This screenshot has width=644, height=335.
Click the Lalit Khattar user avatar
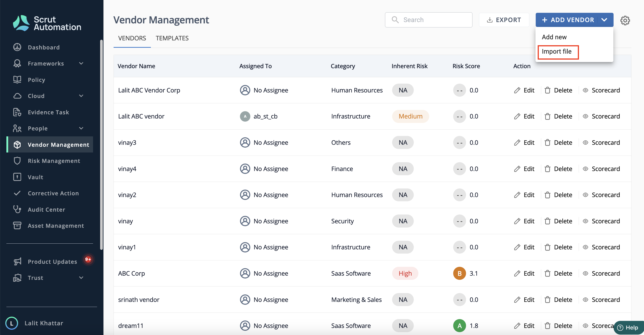coord(11,323)
